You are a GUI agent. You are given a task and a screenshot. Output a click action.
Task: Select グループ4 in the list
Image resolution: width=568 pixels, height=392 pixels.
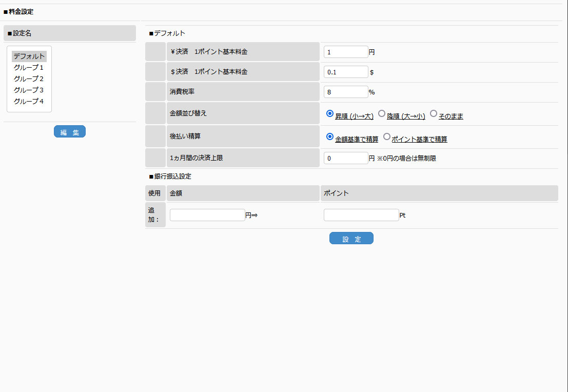click(29, 102)
